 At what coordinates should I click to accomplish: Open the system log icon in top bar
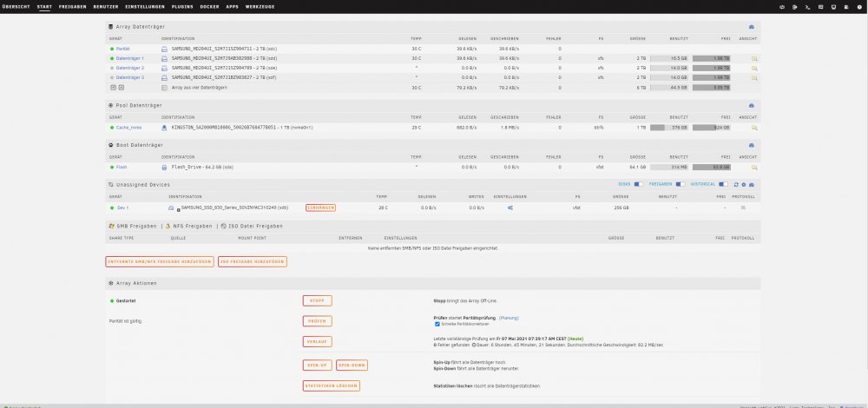coord(847,7)
